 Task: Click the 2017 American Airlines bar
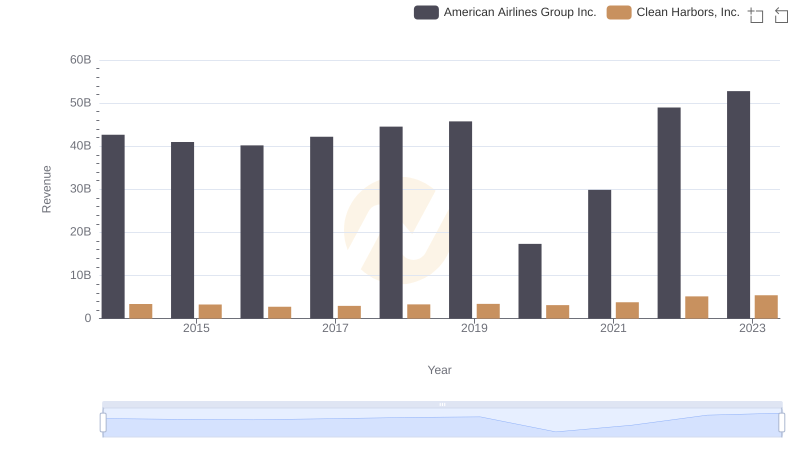click(x=321, y=227)
